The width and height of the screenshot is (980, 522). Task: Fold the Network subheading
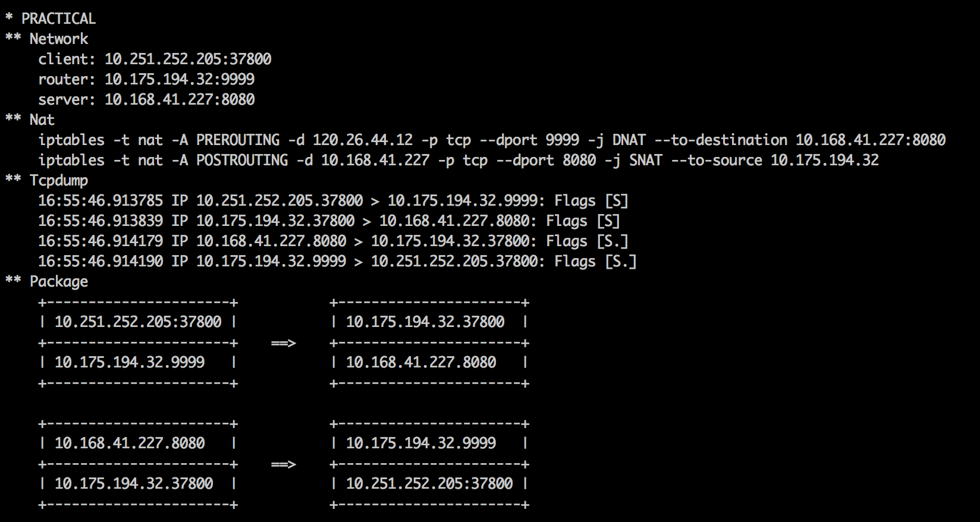[x=47, y=39]
